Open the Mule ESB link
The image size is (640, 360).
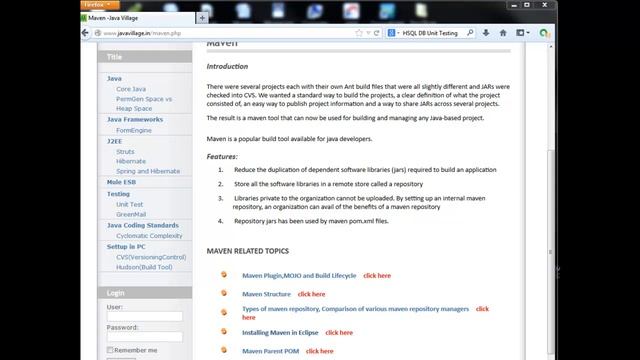click(121, 182)
